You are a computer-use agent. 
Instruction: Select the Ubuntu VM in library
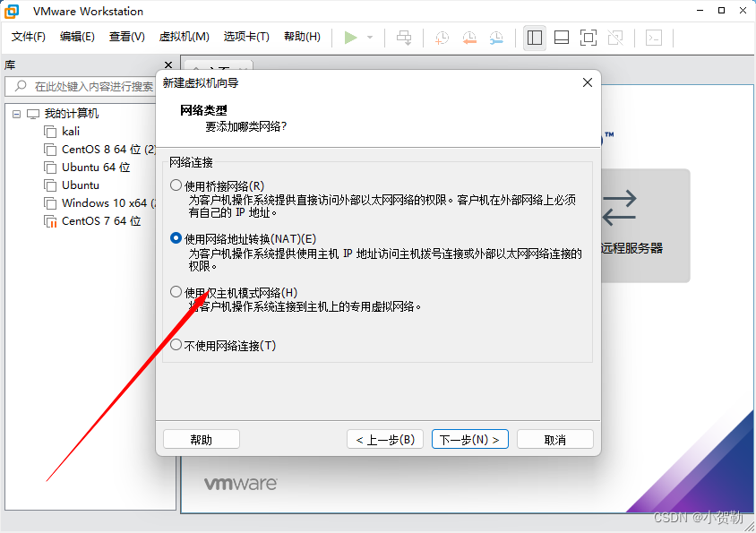(72, 185)
